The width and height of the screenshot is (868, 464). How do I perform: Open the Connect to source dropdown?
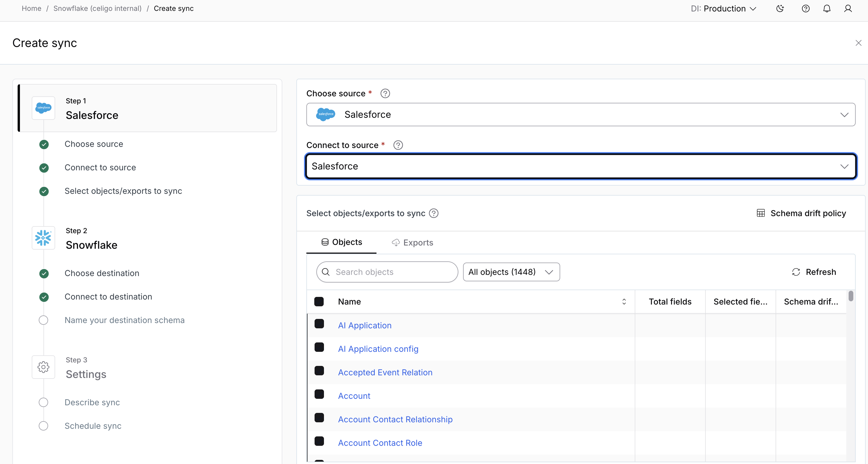(x=581, y=166)
